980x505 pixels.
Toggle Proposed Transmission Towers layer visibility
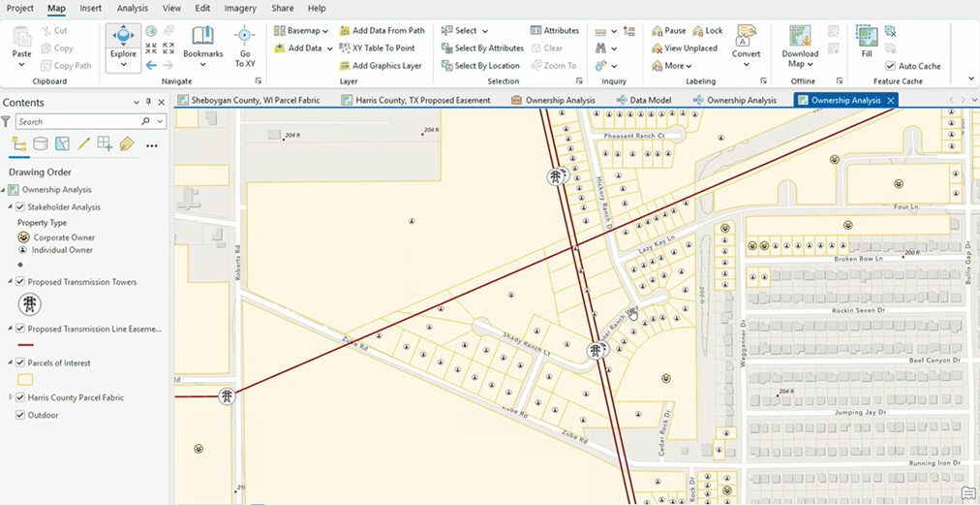pyautogui.click(x=20, y=282)
